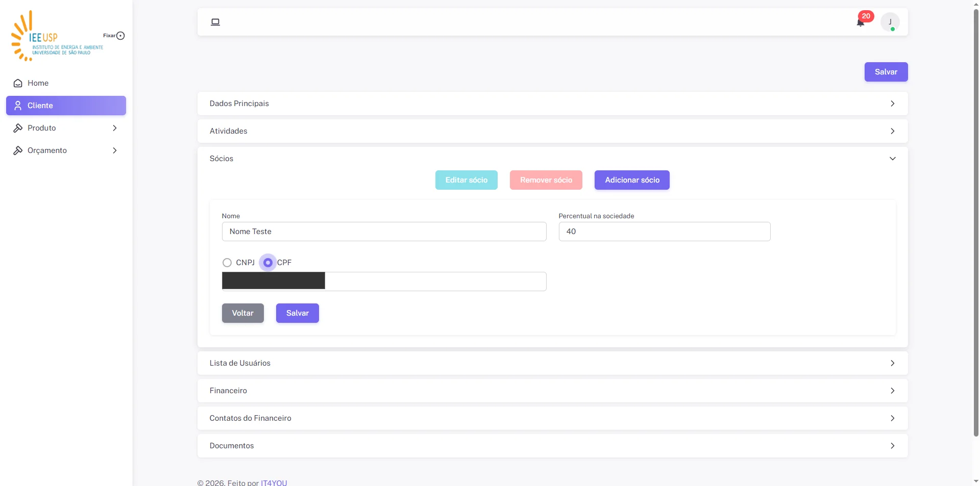Expand the Contatos do Financeiro section
Image resolution: width=980 pixels, height=486 pixels.
tap(552, 418)
